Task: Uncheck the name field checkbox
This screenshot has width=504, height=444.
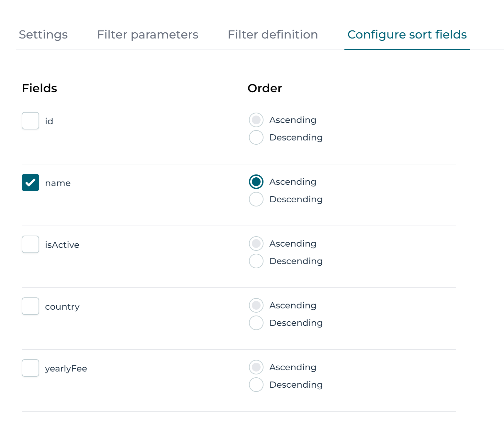Action: [30, 183]
